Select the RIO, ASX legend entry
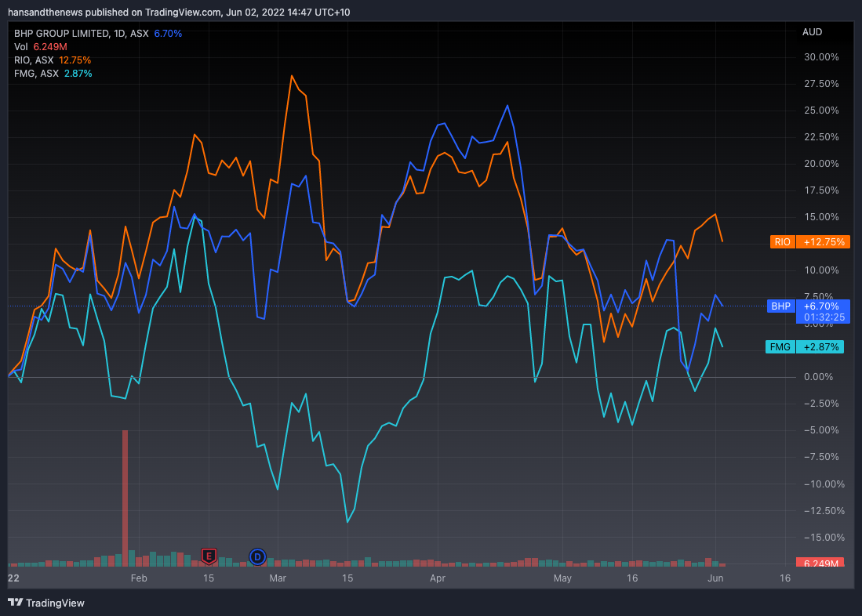Viewport: 862px width, 616px height. (x=35, y=60)
